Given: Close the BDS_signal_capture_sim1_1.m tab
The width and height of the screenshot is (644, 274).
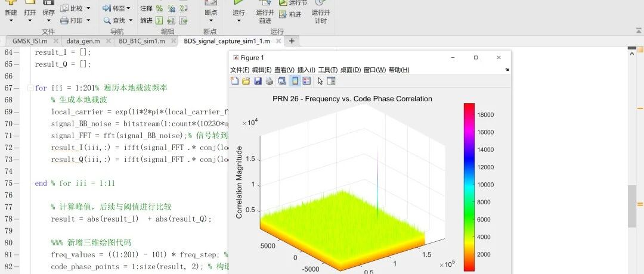Looking at the screenshot, I should pos(278,41).
